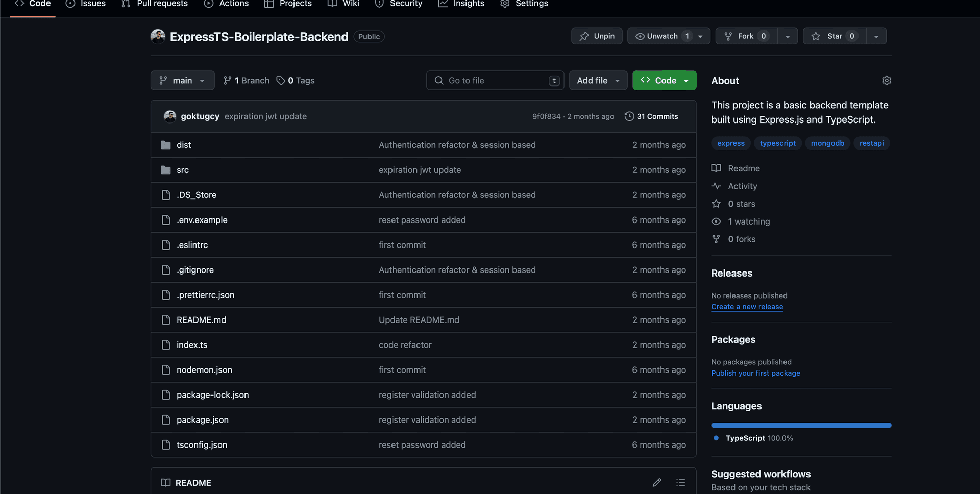Screen dimensions: 980x494
Task: Click the Activity pulse icon in sidebar
Action: (x=716, y=186)
